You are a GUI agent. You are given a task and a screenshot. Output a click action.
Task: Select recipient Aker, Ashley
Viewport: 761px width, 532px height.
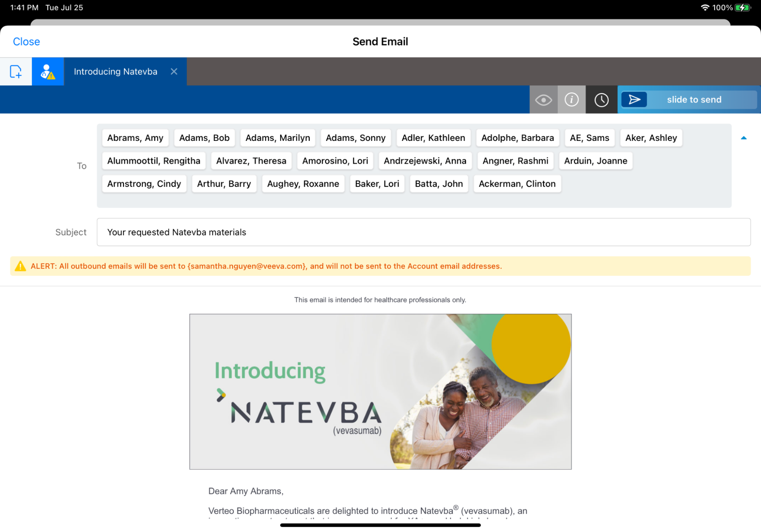point(651,138)
